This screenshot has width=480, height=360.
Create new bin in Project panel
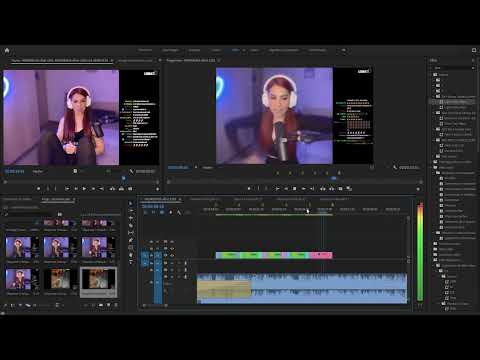pos(101,305)
